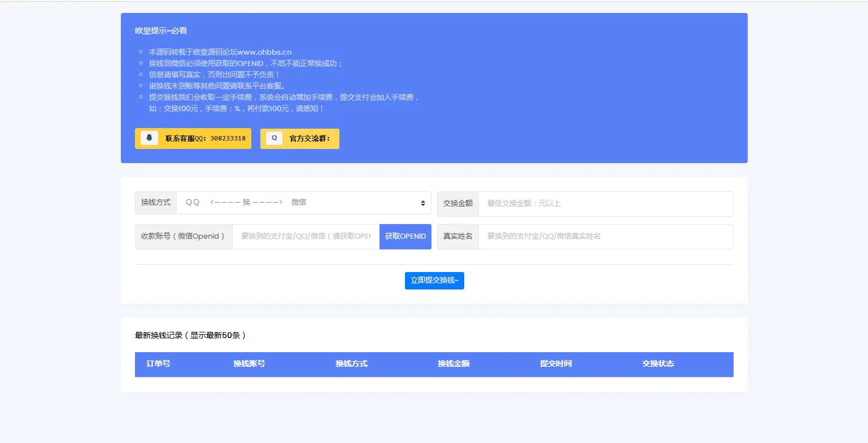Click the 获取OPENID button
This screenshot has height=443, width=868.
405,236
